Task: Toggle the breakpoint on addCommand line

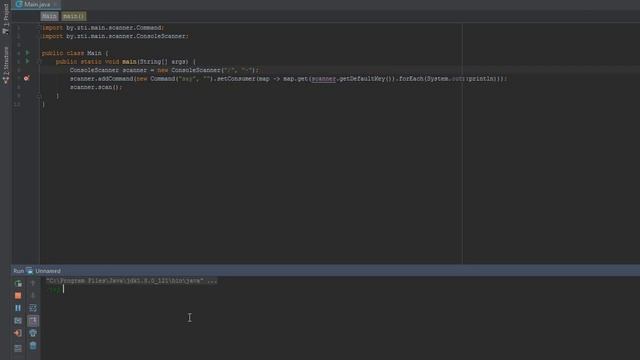Action: pos(27,78)
